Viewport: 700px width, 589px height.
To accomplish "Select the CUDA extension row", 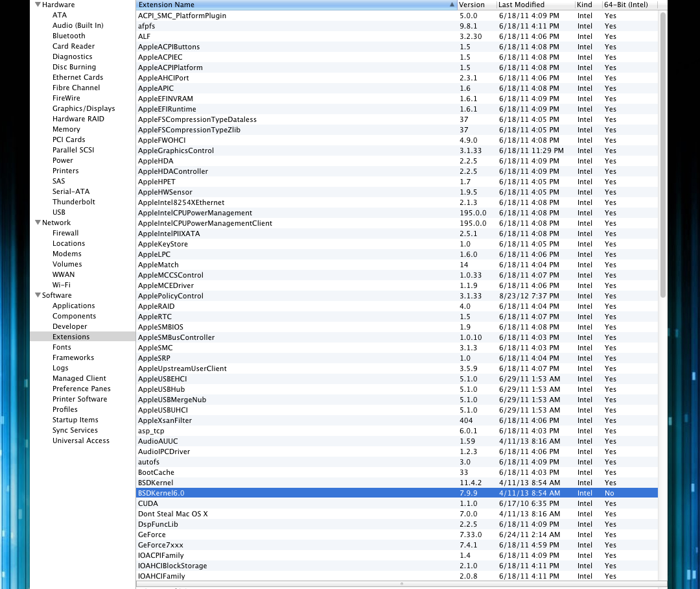I will [x=397, y=503].
